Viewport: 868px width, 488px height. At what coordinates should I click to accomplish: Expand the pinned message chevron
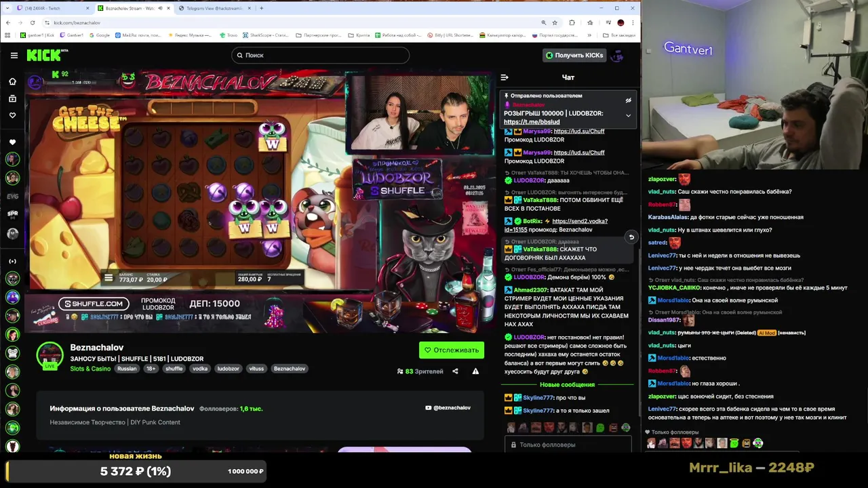[x=628, y=116]
